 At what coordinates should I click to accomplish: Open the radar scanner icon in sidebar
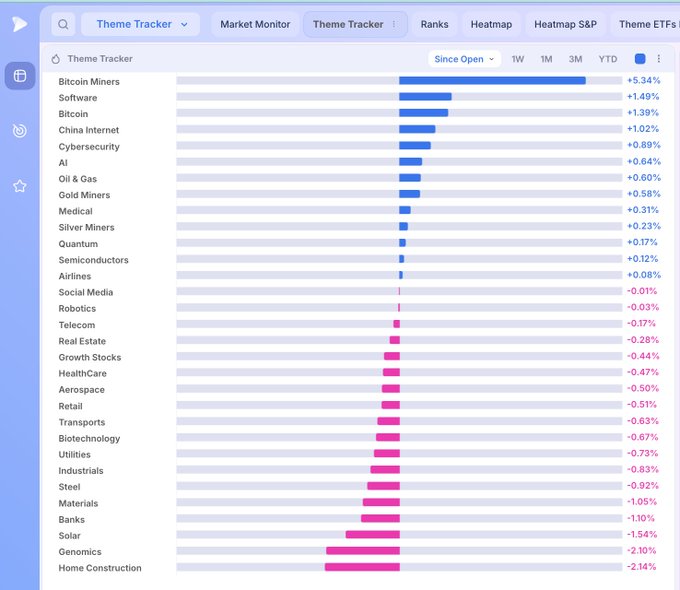20,131
